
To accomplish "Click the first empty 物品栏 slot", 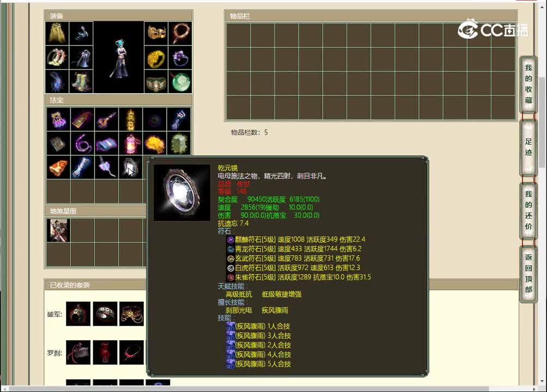I will 238,35.
